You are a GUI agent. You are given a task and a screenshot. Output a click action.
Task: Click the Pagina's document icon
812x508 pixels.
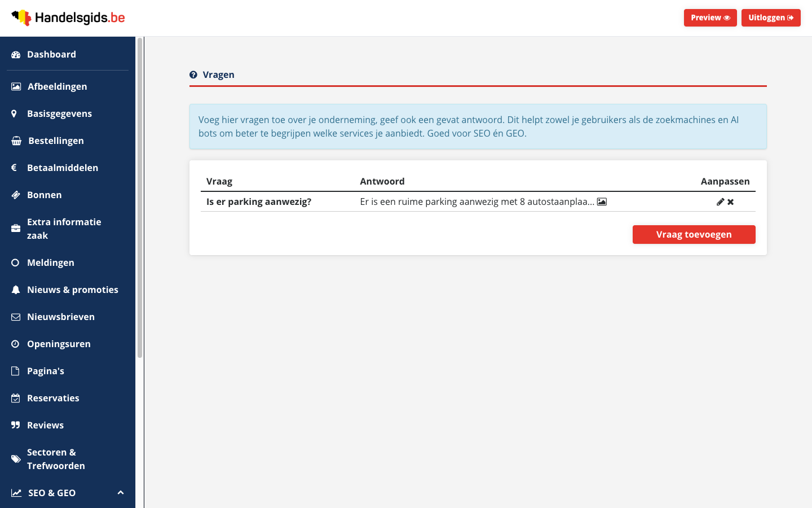click(15, 371)
